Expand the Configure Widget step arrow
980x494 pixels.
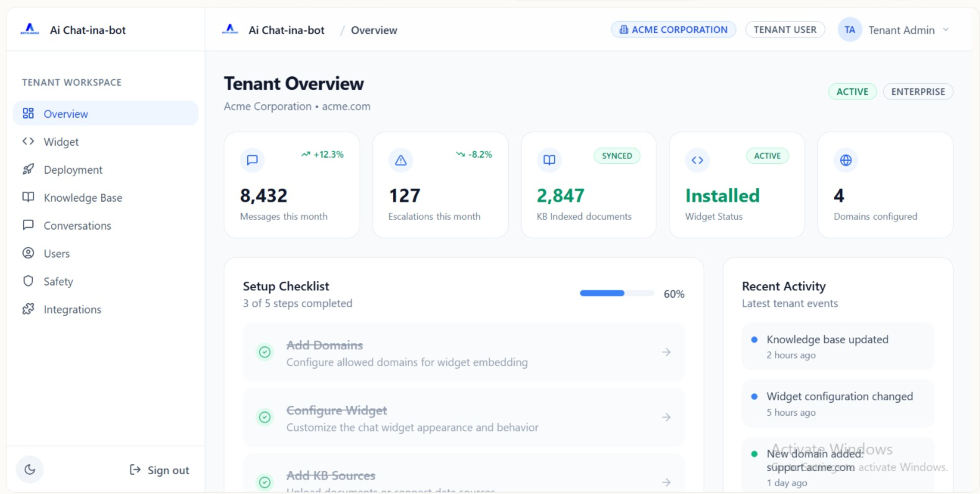tap(666, 418)
